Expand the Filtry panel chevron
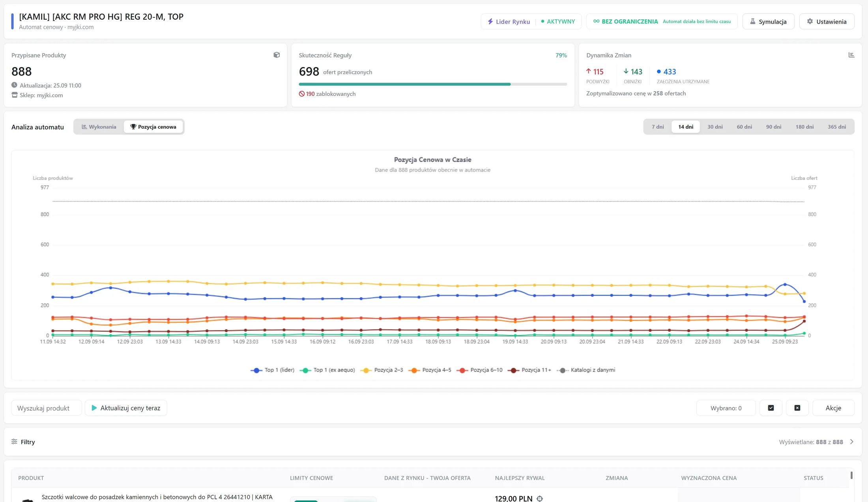Viewport: 868px width, 502px height. click(x=851, y=442)
